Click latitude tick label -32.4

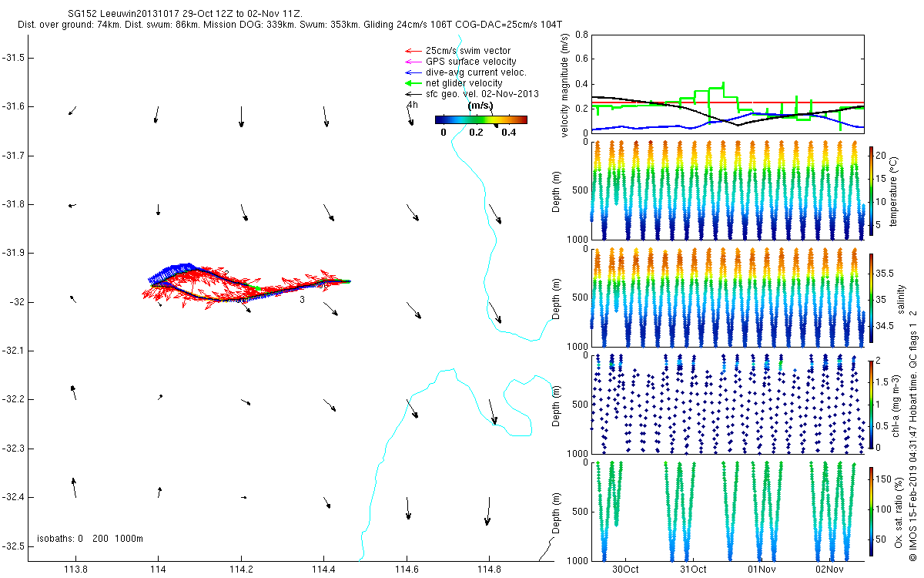tap(15, 497)
